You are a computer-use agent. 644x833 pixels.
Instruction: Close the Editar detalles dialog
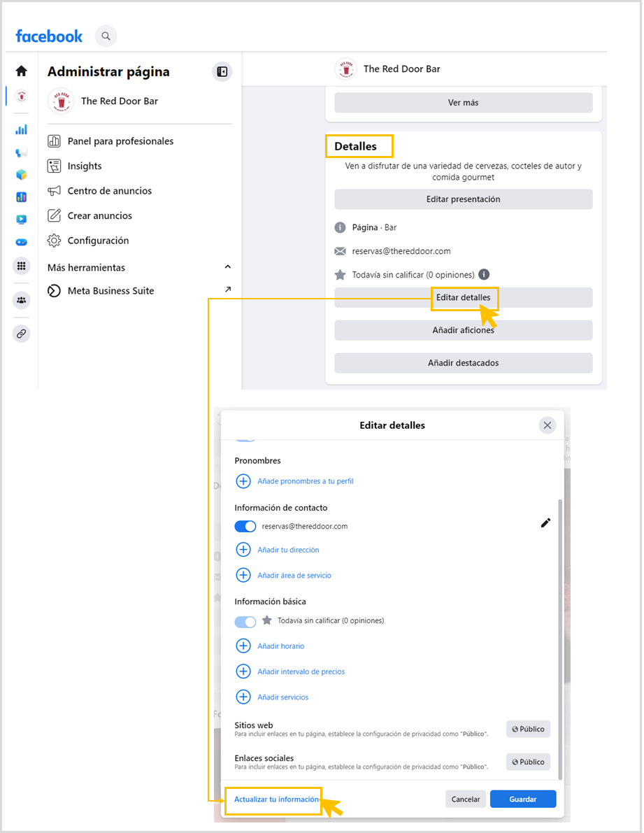click(x=548, y=425)
